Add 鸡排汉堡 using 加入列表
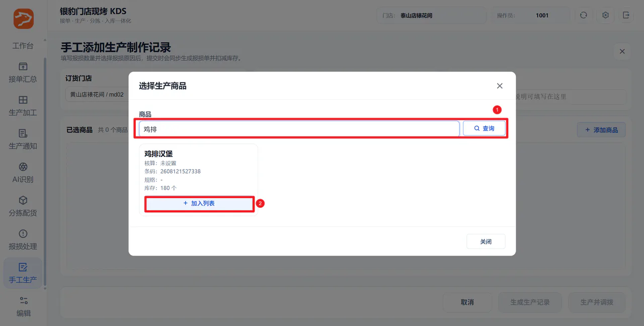Screen dimensions: 644x326 (x=199, y=203)
